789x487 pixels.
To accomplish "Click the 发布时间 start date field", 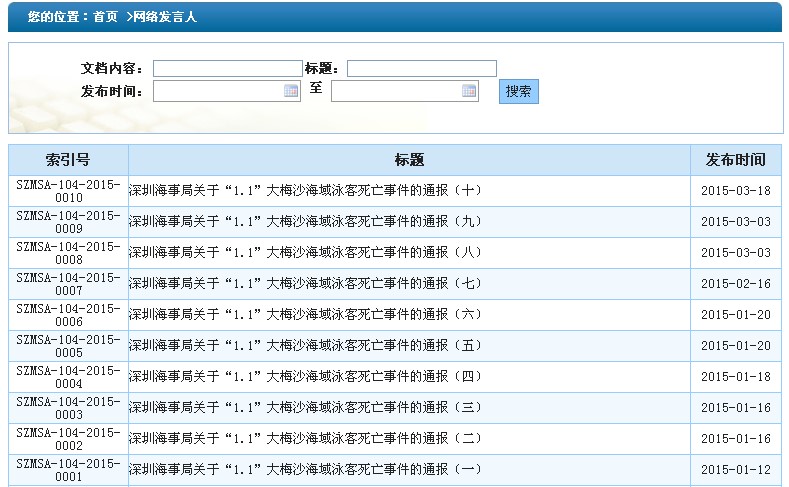I will point(227,91).
